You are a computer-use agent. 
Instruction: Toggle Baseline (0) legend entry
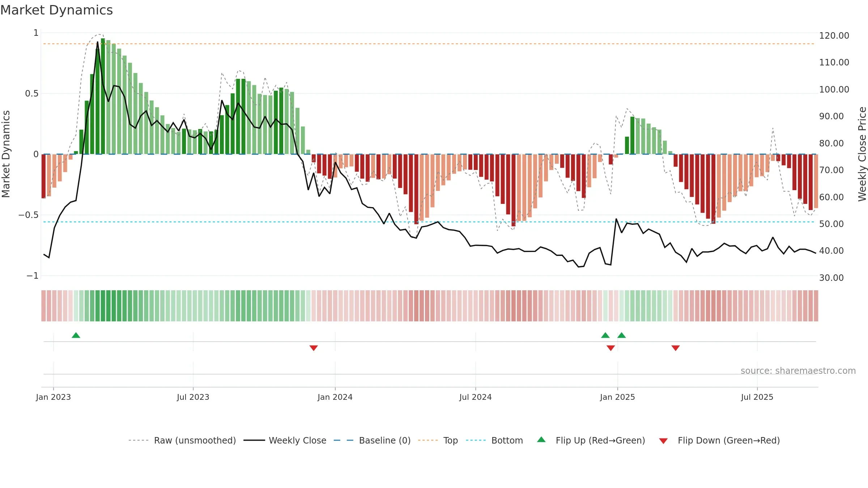click(x=372, y=440)
